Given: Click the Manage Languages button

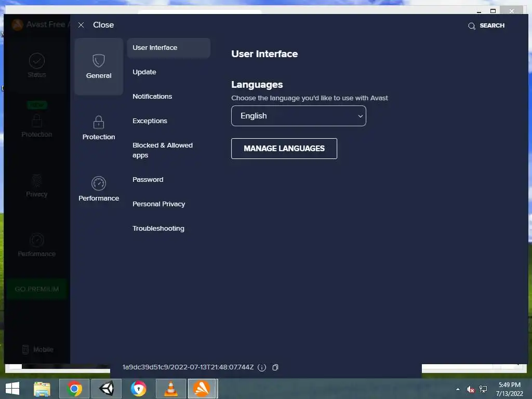Looking at the screenshot, I should coord(284,149).
